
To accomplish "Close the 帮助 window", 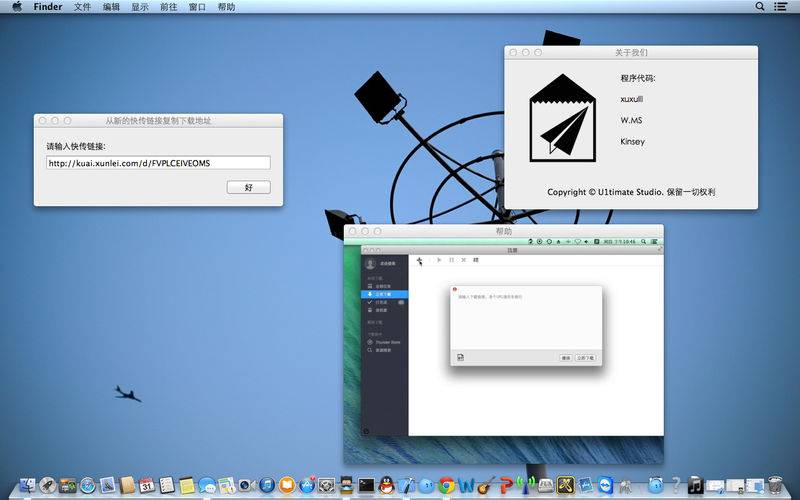I will pyautogui.click(x=353, y=231).
